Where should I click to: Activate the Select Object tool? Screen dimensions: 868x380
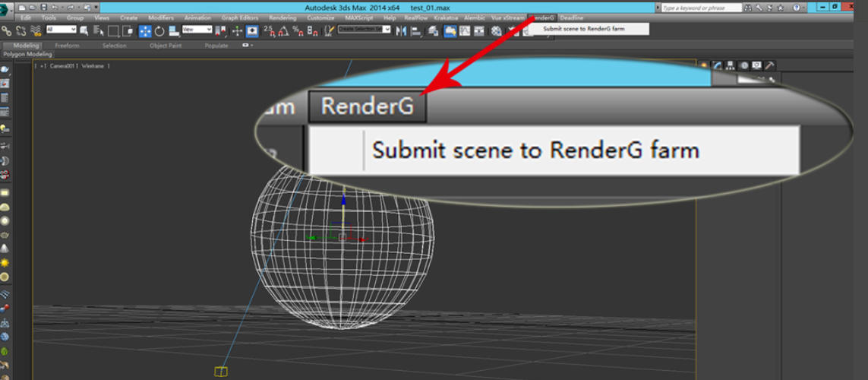pyautogui.click(x=84, y=30)
